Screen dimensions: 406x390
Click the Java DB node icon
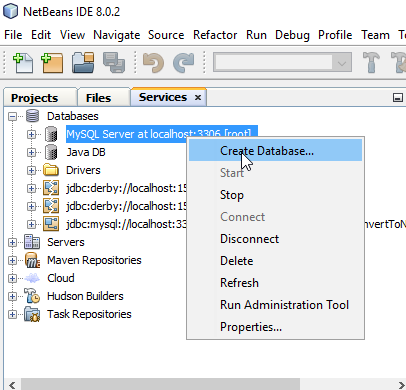click(51, 152)
